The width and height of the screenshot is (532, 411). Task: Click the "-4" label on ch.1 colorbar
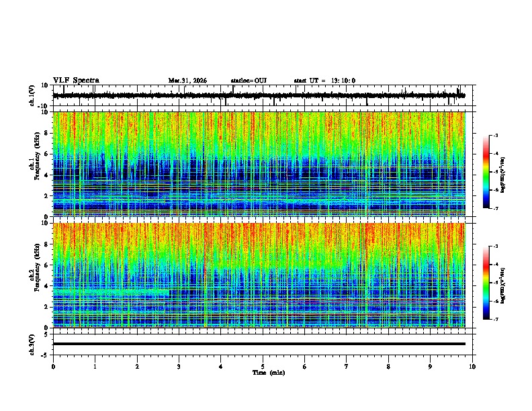(495, 154)
